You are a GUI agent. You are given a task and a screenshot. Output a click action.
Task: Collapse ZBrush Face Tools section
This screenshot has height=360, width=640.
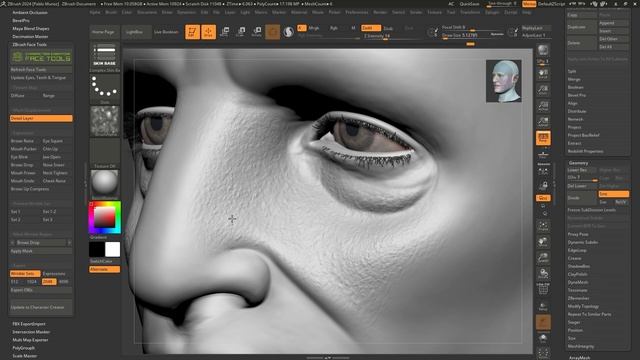pyautogui.click(x=29, y=44)
